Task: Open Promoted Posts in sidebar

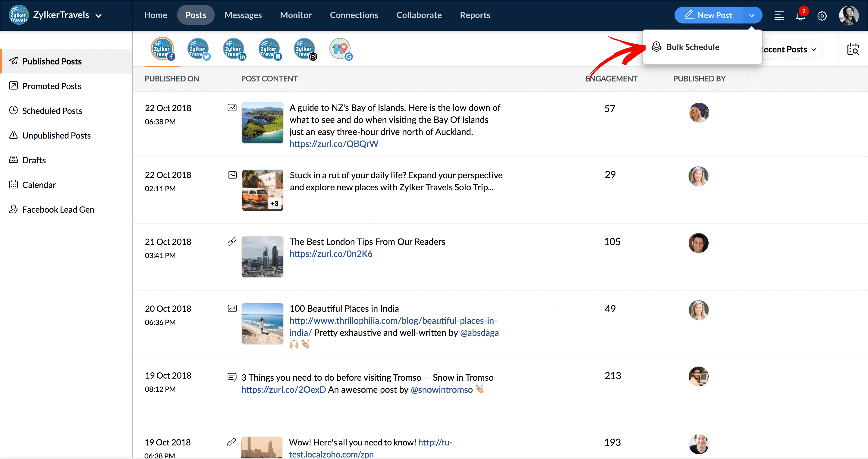Action: [66, 86]
